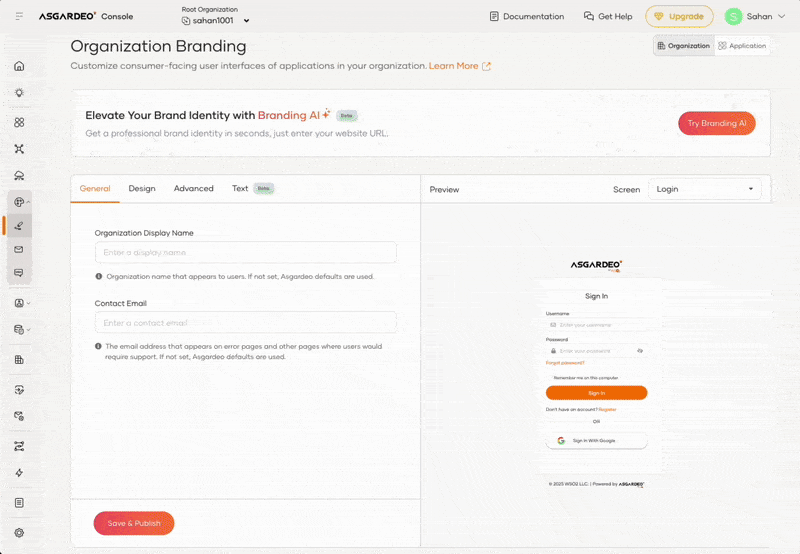Collapse the Branding section chevron in sidebar
The height and width of the screenshot is (554, 800).
pyautogui.click(x=29, y=203)
